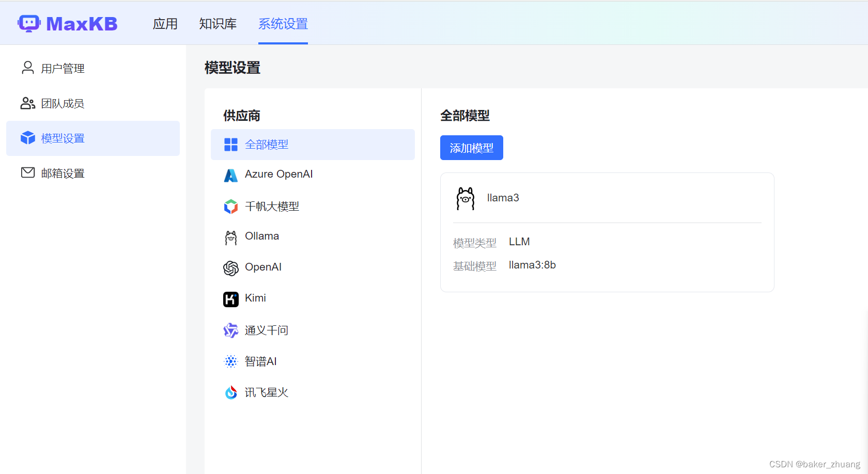Screen dimensions: 868x474
Task: Click the llama avatar on the llama3 card
Action: point(465,198)
